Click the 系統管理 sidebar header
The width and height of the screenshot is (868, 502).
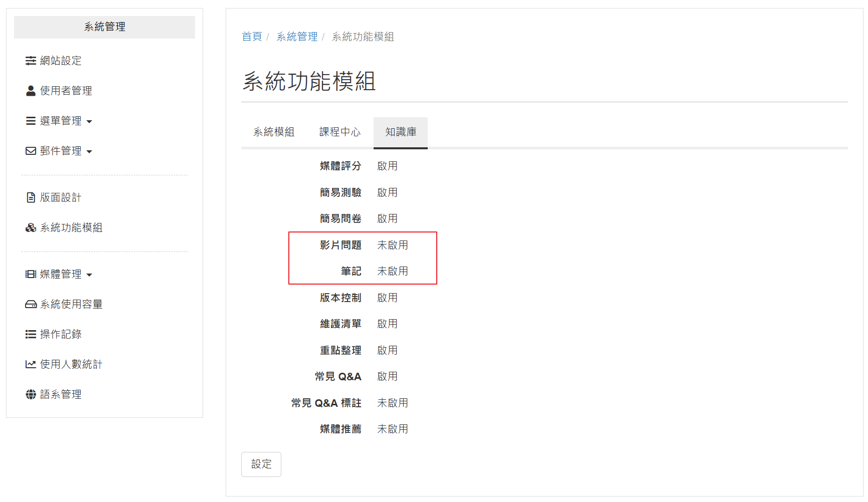(x=104, y=27)
